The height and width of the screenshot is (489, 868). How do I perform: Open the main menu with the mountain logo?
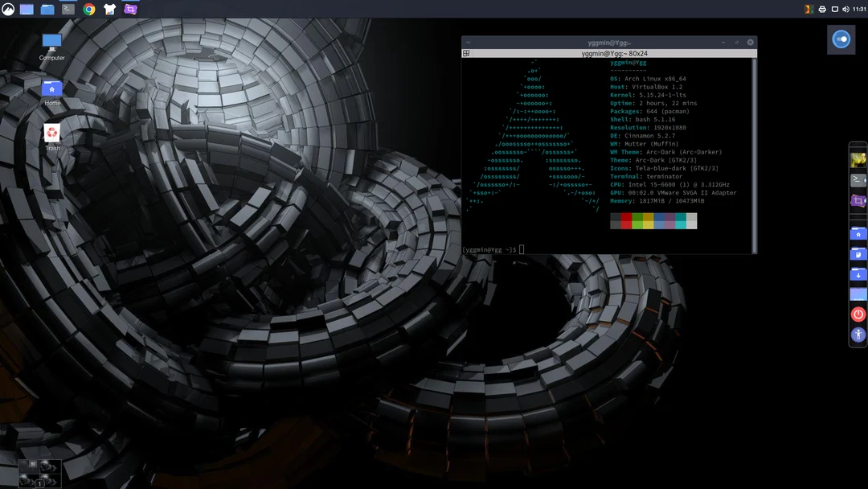(x=8, y=9)
